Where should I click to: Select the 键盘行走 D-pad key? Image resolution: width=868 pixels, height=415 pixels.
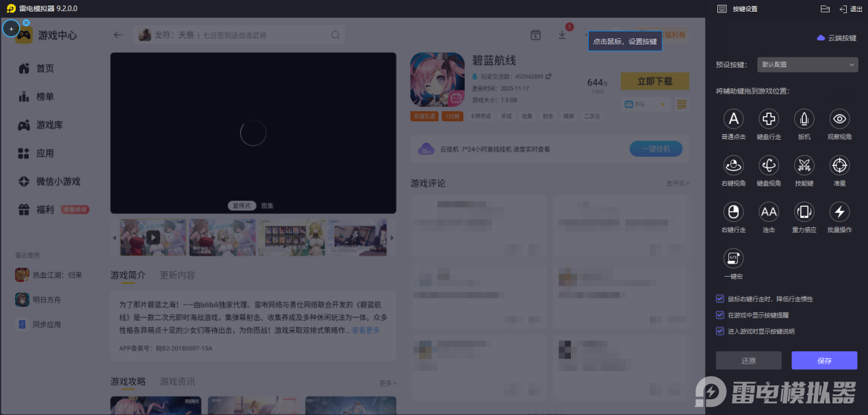point(769,119)
